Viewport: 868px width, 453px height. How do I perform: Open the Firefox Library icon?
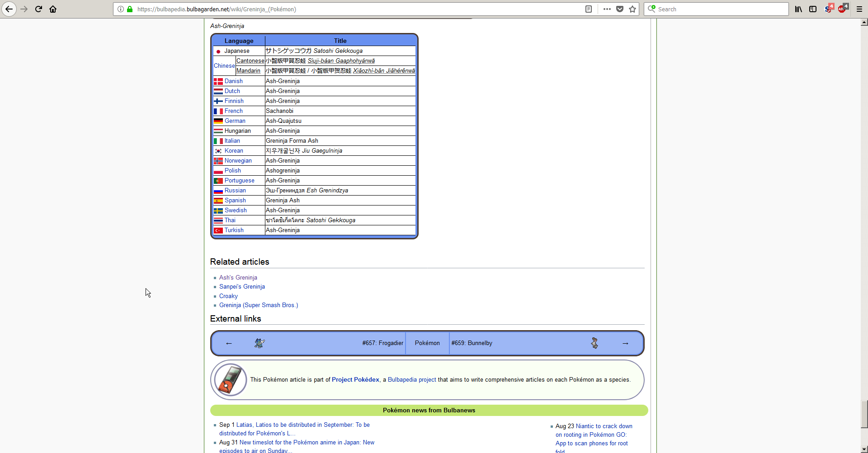pyautogui.click(x=798, y=9)
